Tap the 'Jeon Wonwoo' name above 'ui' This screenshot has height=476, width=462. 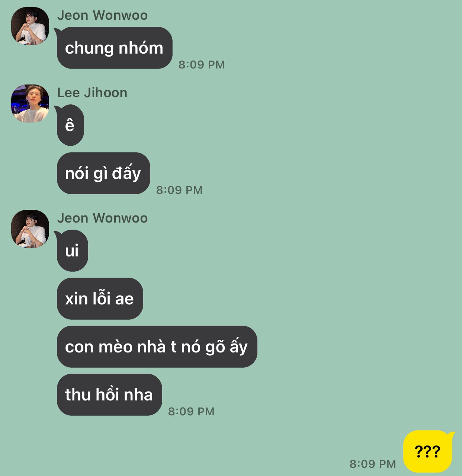[102, 218]
